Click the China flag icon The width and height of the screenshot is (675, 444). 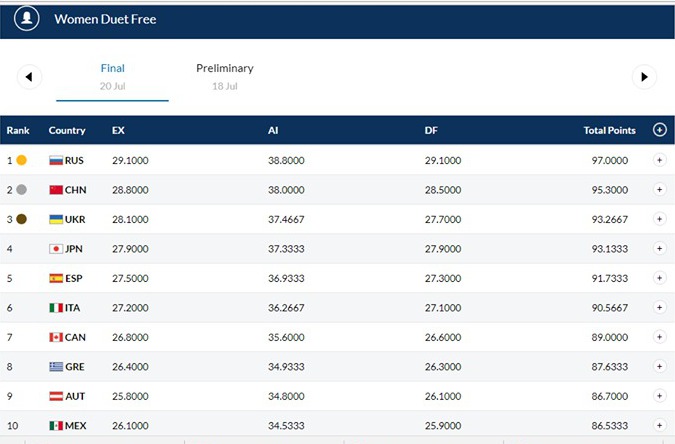pos(56,190)
